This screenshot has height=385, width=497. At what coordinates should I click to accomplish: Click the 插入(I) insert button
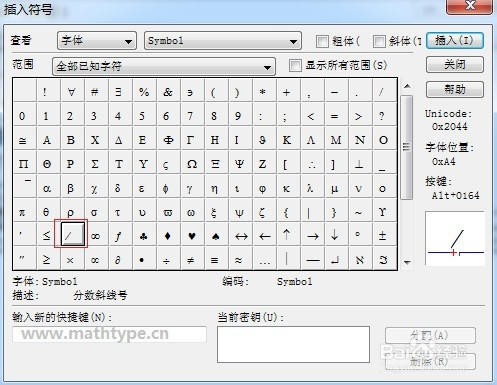(455, 41)
